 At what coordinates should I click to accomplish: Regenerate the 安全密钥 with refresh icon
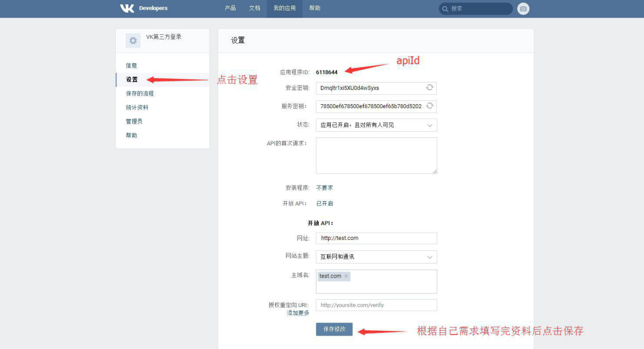430,88
